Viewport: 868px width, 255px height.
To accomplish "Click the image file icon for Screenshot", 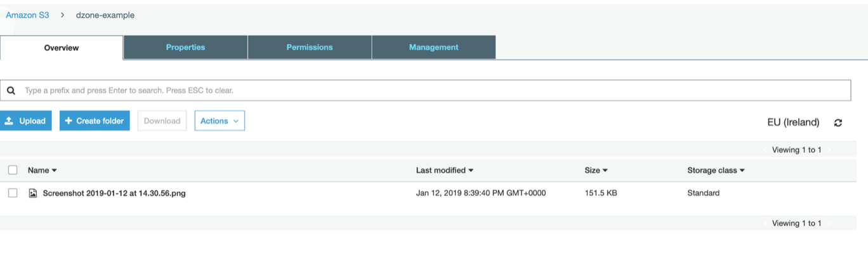I will tap(33, 193).
